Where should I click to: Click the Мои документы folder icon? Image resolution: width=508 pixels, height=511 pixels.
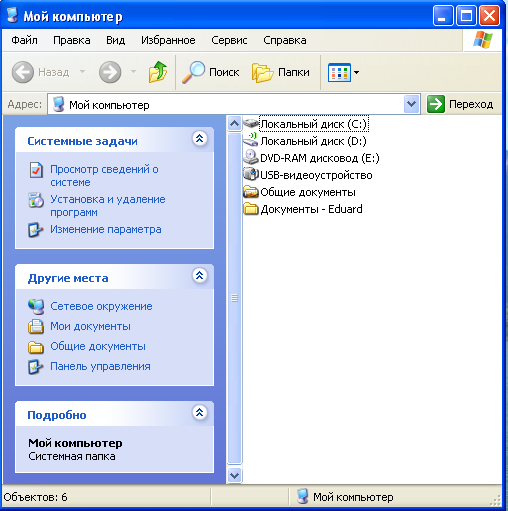click(x=36, y=326)
